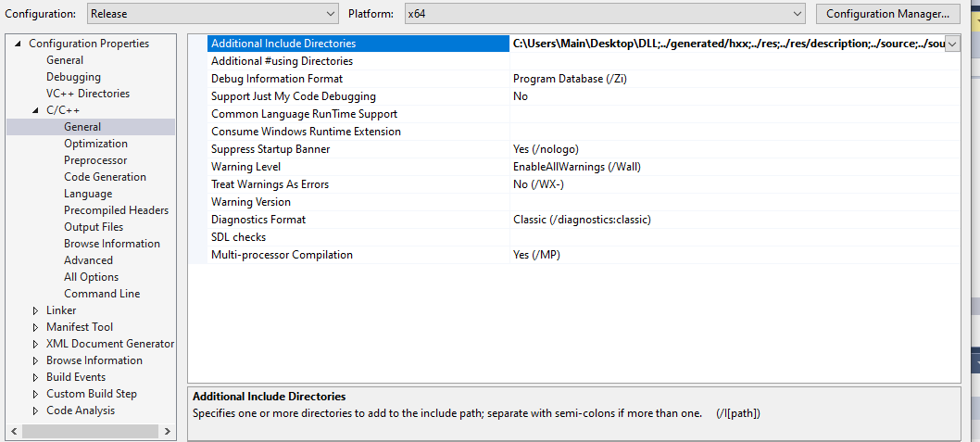
Task: Expand the Linker tree node
Action: (35, 310)
